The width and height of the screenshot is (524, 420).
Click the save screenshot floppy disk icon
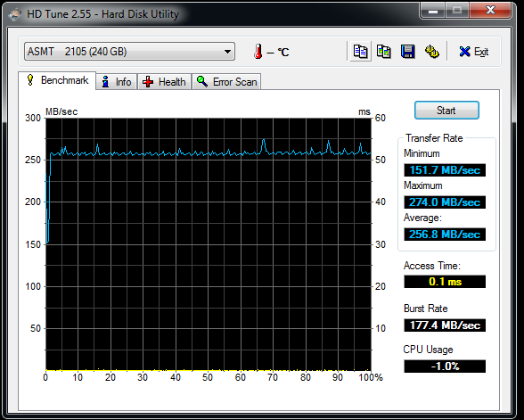pos(408,52)
